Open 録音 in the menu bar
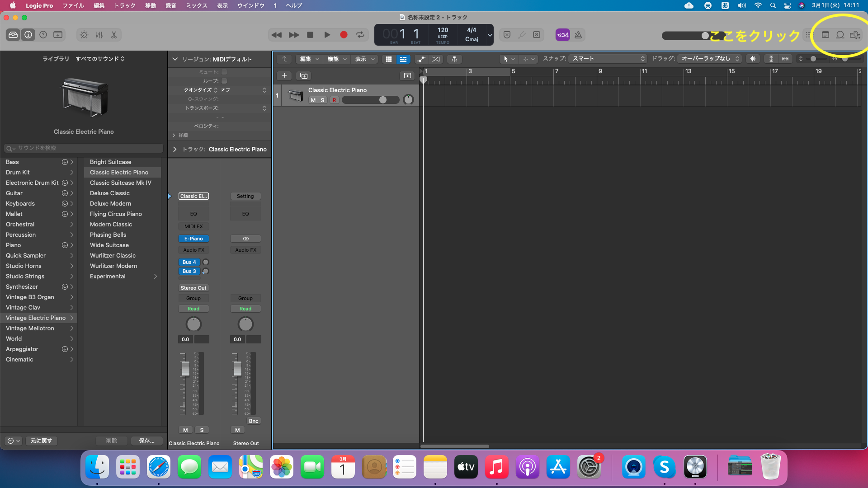Screen dimensions: 868x488 click(171, 5)
